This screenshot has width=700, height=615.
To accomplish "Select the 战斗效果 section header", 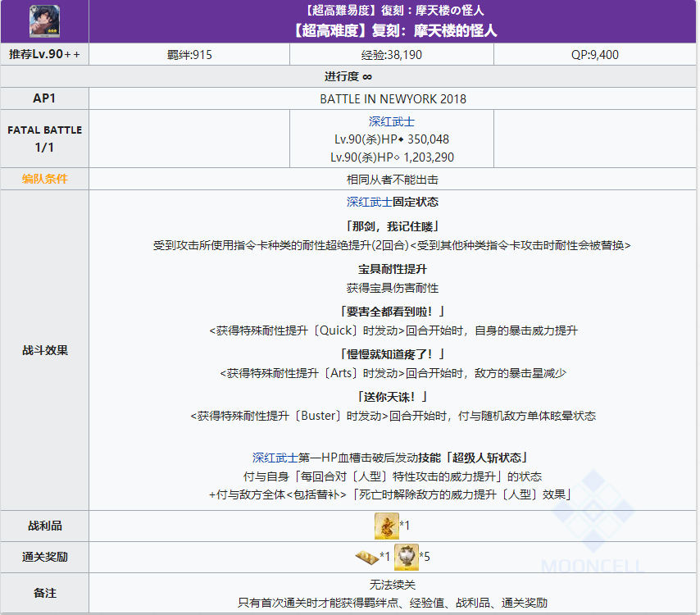I will (x=44, y=350).
